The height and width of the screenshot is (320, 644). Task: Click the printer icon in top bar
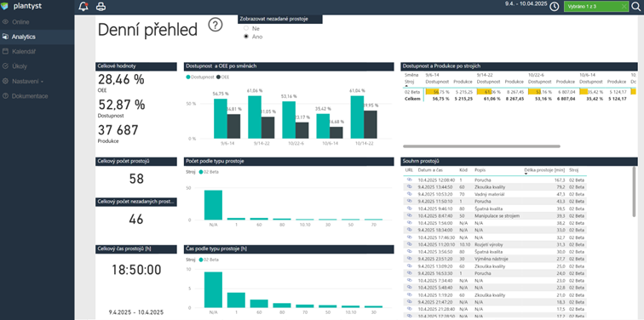[101, 7]
